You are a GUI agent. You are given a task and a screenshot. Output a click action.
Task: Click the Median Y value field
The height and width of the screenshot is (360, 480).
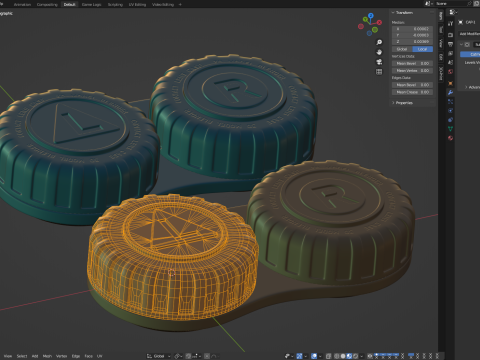tap(412, 35)
